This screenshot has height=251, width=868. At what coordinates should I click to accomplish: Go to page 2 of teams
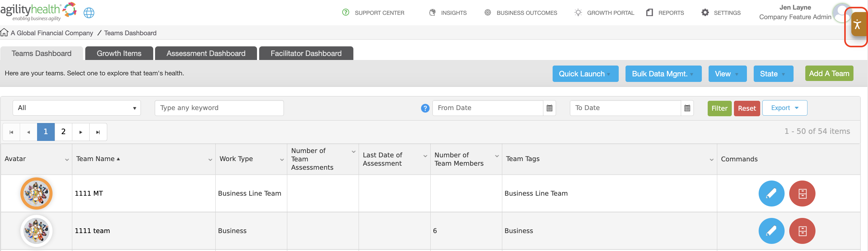(x=63, y=132)
